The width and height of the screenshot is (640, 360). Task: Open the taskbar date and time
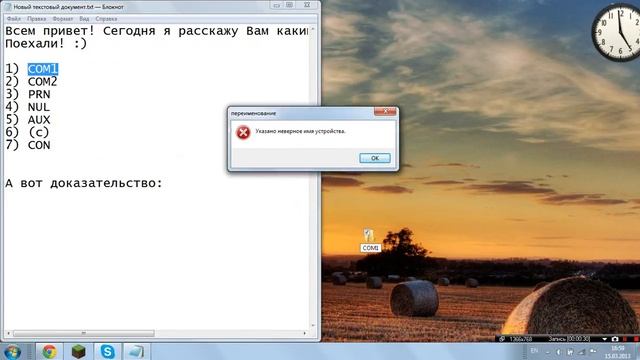[x=618, y=352]
